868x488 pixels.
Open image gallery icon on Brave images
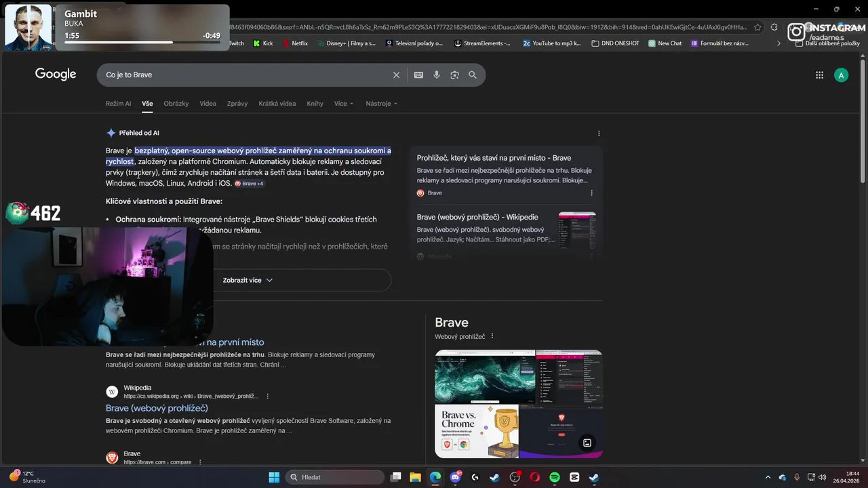[x=587, y=443]
